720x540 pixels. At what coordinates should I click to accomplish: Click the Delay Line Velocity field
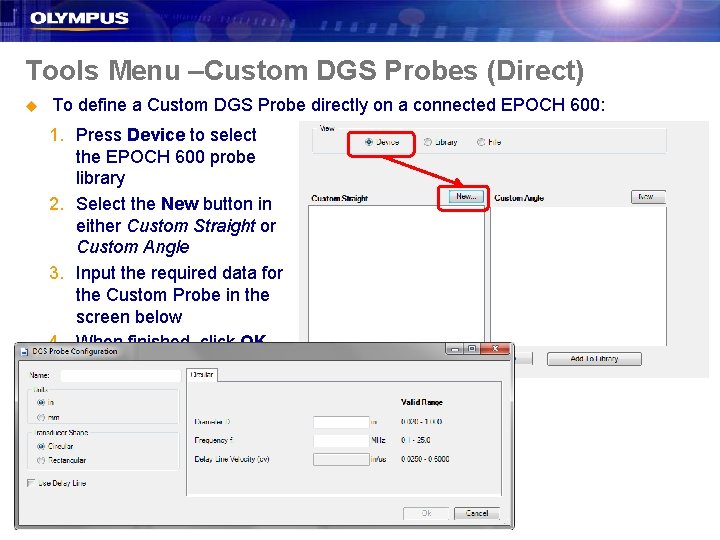[x=341, y=459]
